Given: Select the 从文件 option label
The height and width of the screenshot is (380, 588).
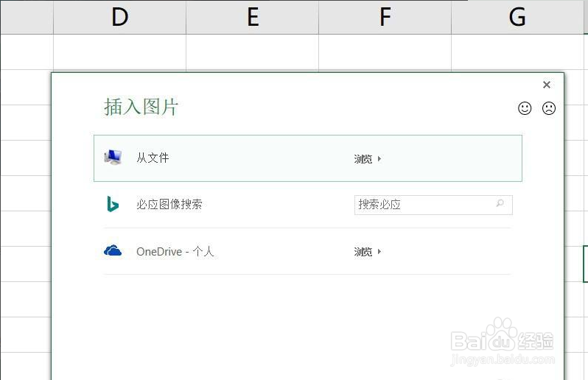Looking at the screenshot, I should (153, 158).
